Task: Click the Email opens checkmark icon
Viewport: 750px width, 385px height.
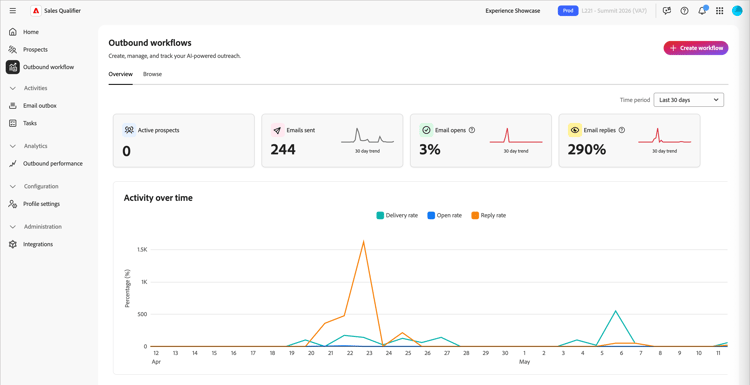Action: pyautogui.click(x=426, y=130)
